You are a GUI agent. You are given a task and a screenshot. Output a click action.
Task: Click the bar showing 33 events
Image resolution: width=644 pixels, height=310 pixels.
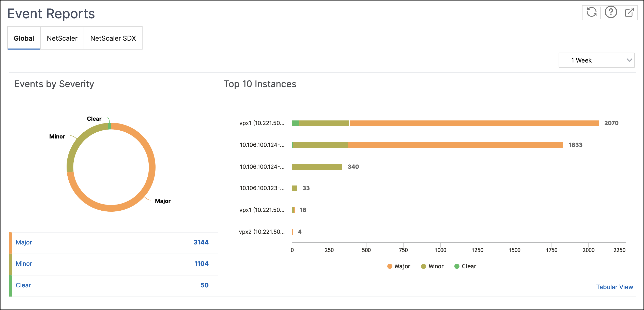pyautogui.click(x=295, y=188)
